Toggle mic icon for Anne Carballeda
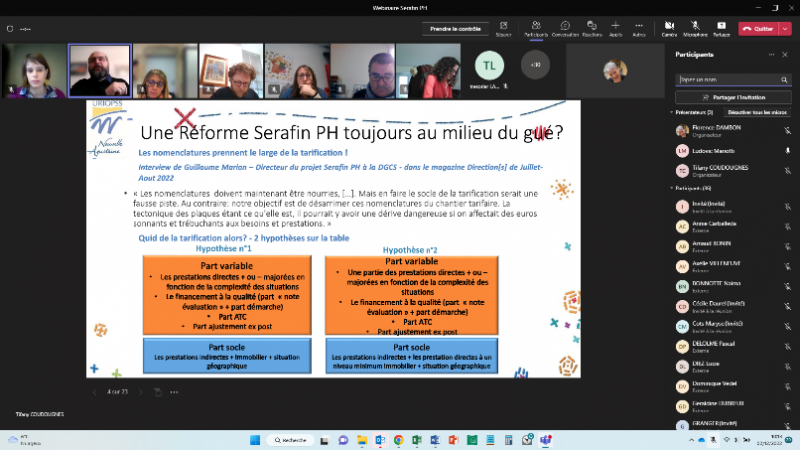 [x=787, y=227]
